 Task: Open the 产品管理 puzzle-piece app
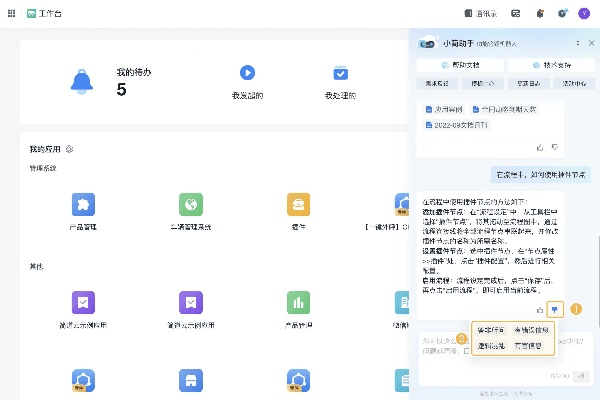pyautogui.click(x=83, y=204)
